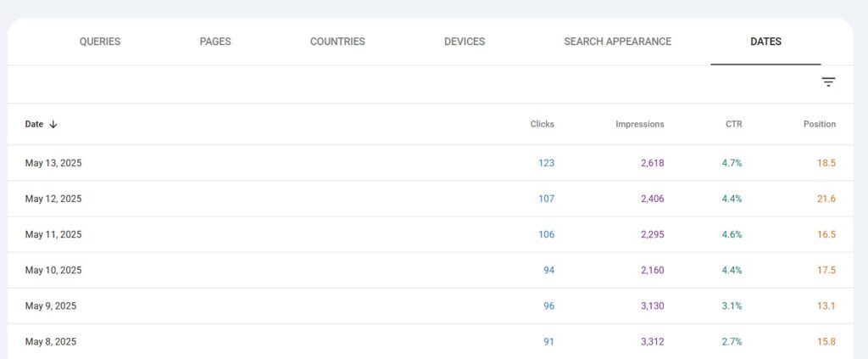
Task: Switch to the Queries tab
Action: (x=100, y=42)
